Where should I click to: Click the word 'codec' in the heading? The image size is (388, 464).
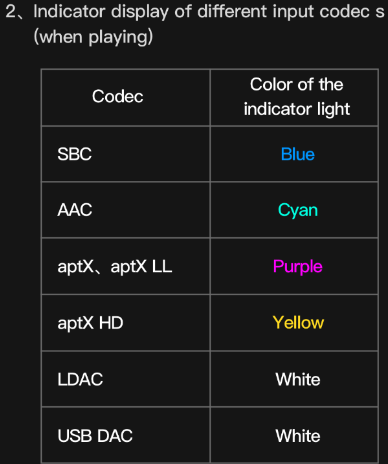pyautogui.click(x=344, y=12)
